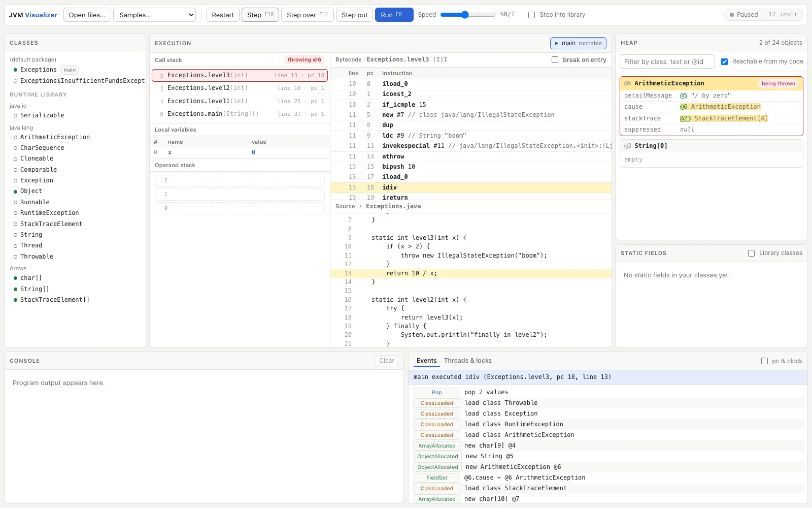Click Step out button
812x508 pixels.
click(354, 15)
